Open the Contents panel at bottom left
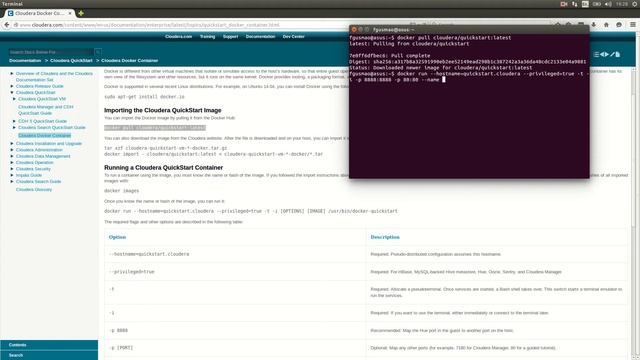 [49, 345]
